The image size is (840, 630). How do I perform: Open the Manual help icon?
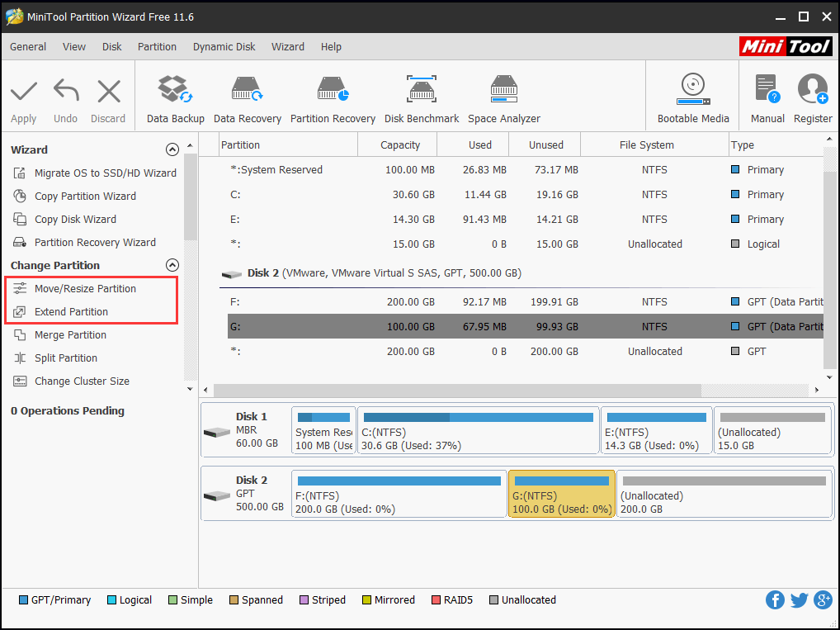[767, 98]
